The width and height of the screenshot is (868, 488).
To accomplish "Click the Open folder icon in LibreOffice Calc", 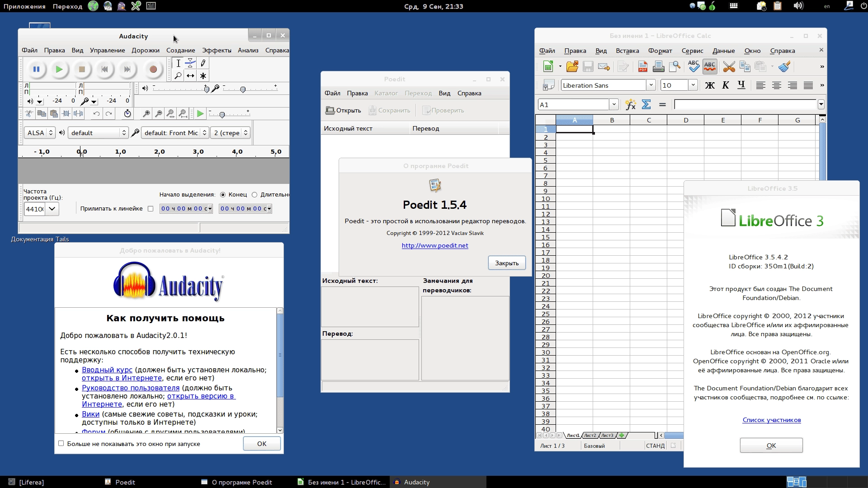I will coord(572,67).
